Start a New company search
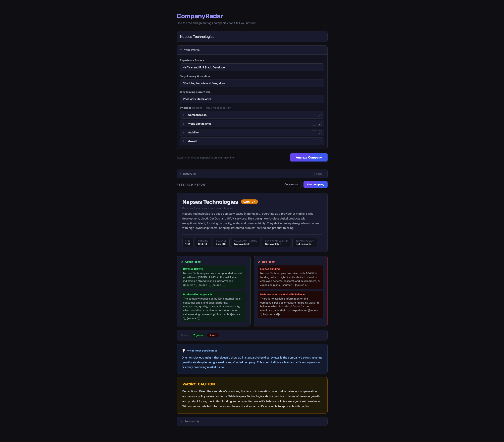This screenshot has height=442, width=504. [315, 185]
